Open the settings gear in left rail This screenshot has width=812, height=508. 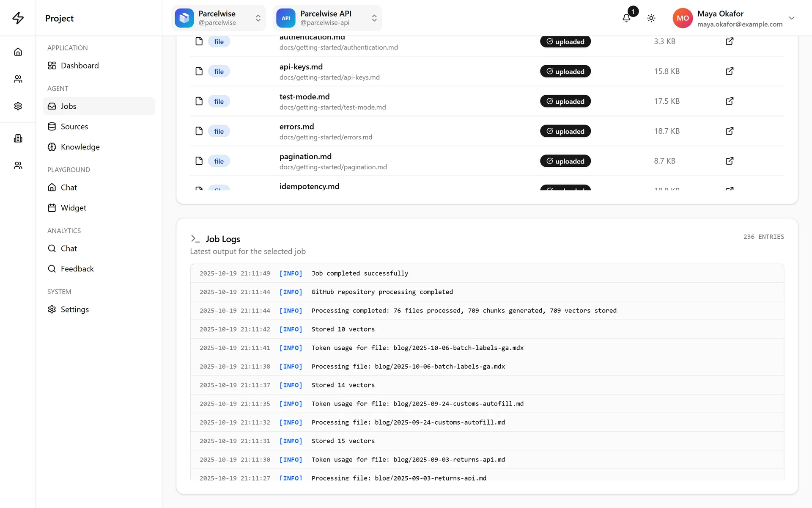coord(18,106)
